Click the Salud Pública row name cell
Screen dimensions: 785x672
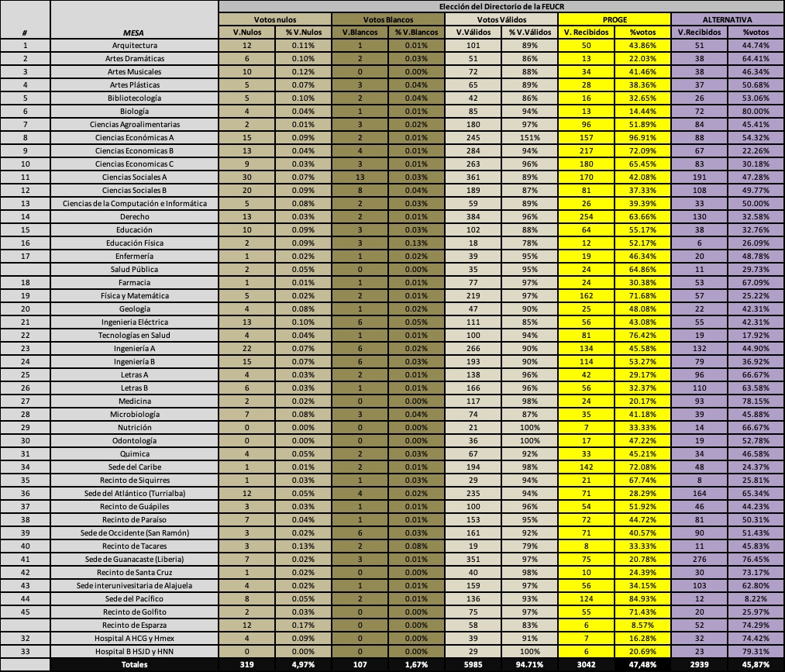click(x=134, y=269)
